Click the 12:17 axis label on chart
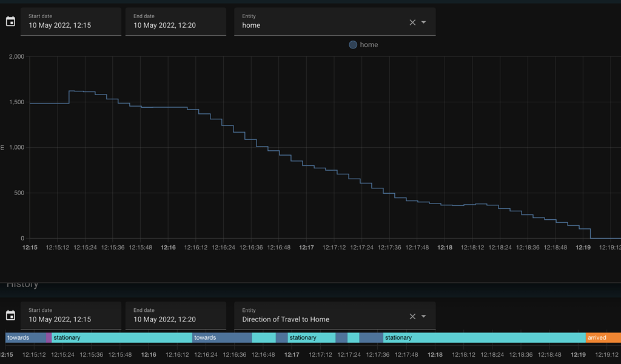 [x=306, y=247]
